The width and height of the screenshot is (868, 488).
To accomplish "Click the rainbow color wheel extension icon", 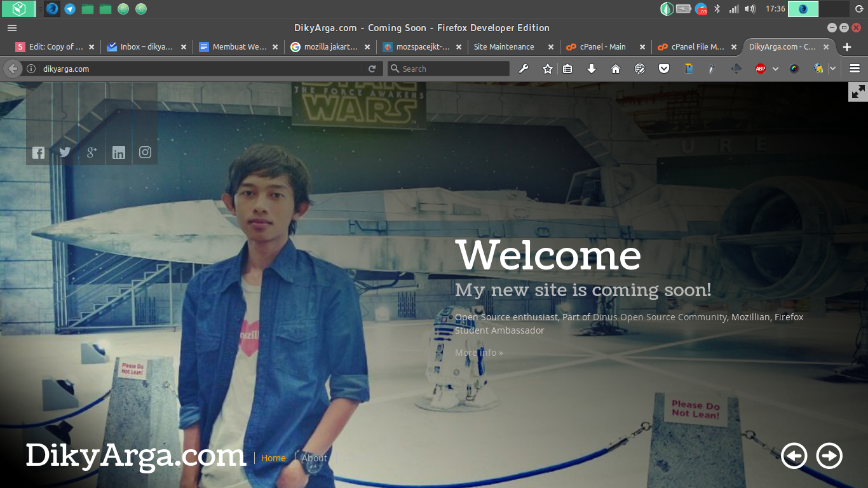I will point(794,69).
